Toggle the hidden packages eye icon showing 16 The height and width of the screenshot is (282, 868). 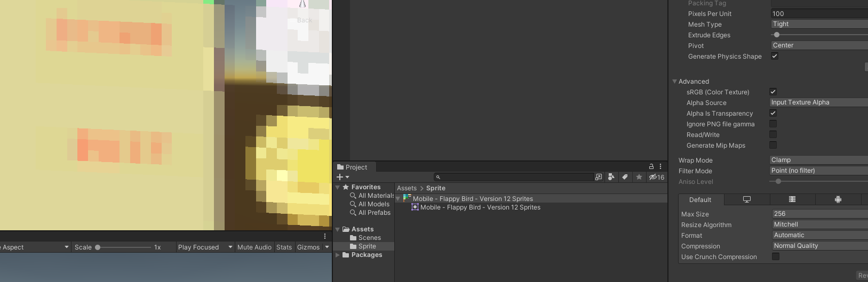pyautogui.click(x=657, y=177)
